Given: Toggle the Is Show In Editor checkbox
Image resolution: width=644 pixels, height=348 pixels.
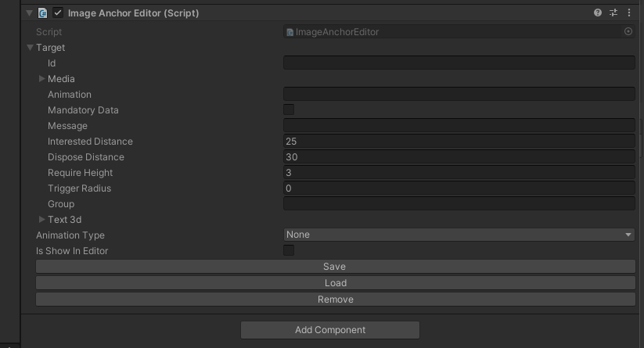Looking at the screenshot, I should (289, 251).
